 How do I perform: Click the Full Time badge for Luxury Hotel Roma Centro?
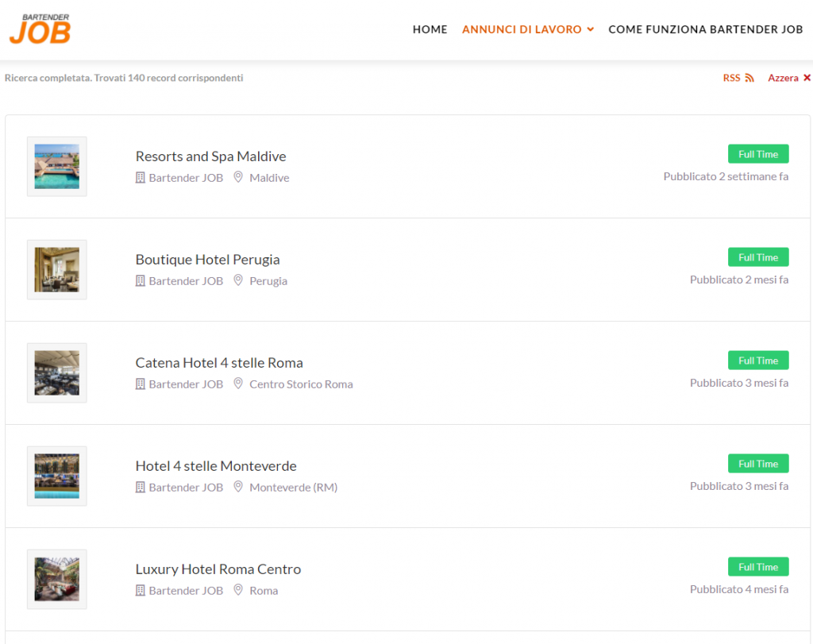[757, 567]
